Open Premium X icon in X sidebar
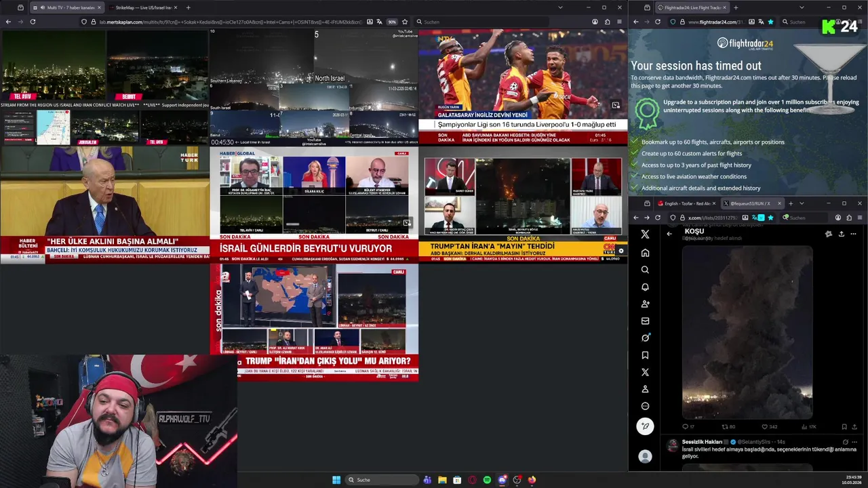 645,372
